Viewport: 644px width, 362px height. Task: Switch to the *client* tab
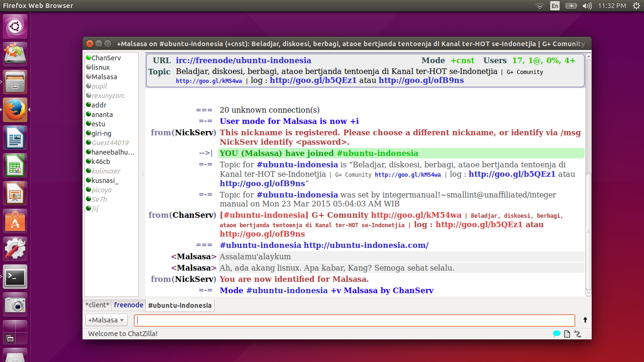coord(98,305)
